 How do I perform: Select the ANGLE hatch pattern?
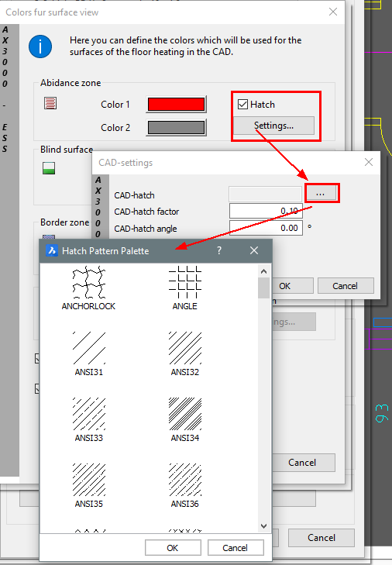185,288
